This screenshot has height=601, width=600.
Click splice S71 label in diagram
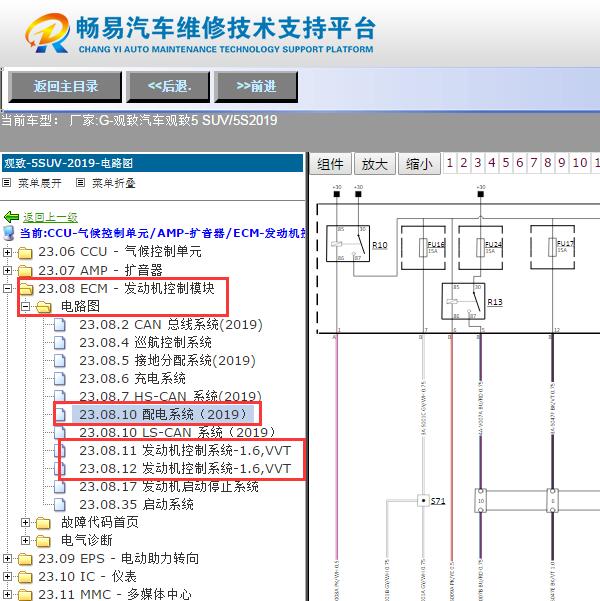[x=438, y=501]
